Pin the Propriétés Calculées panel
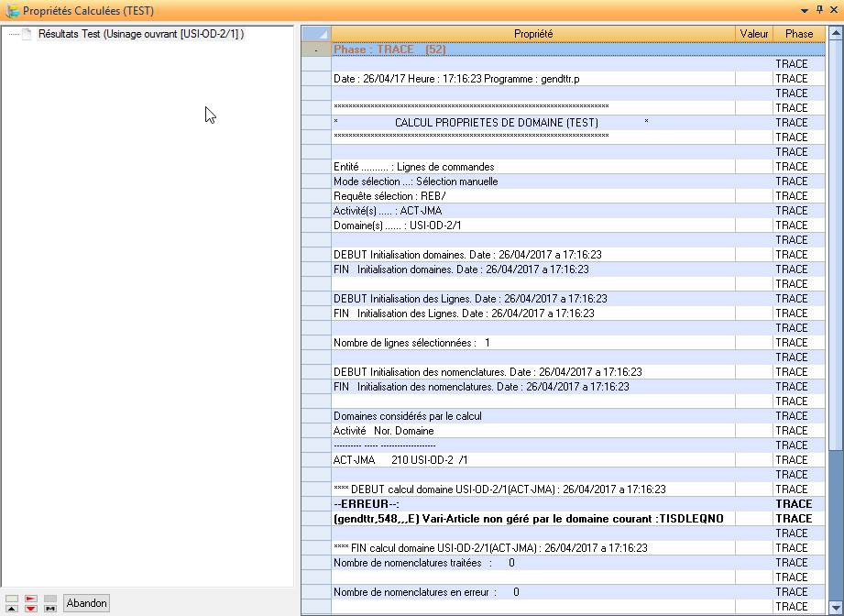Image resolution: width=844 pixels, height=616 pixels. (x=819, y=9)
